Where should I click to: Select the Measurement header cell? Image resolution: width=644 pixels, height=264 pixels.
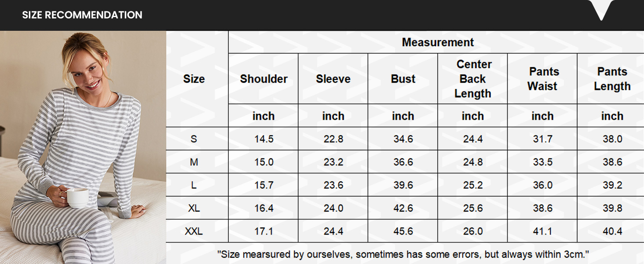(x=438, y=42)
